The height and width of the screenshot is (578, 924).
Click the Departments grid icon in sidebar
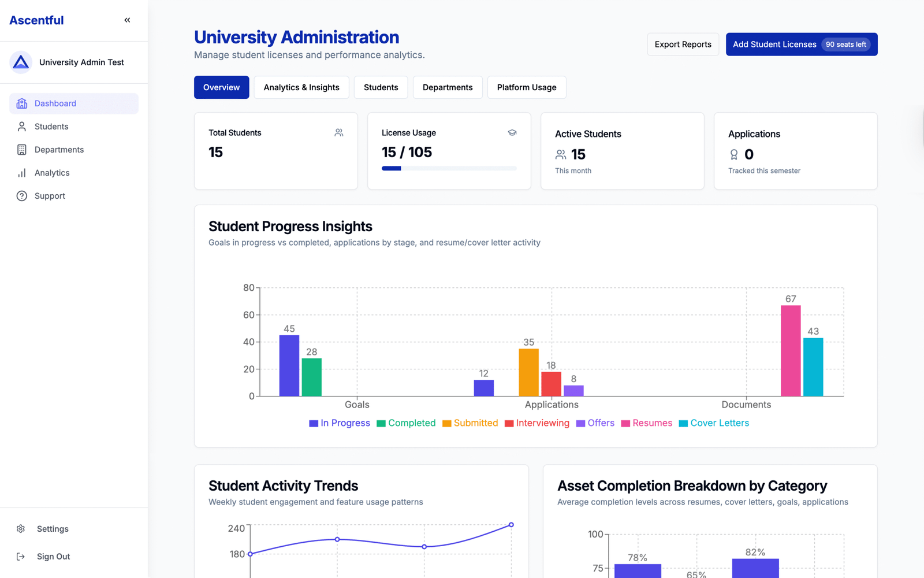22,150
